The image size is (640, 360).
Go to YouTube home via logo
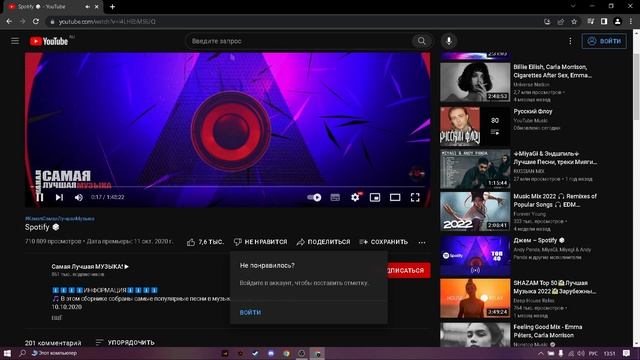49,41
